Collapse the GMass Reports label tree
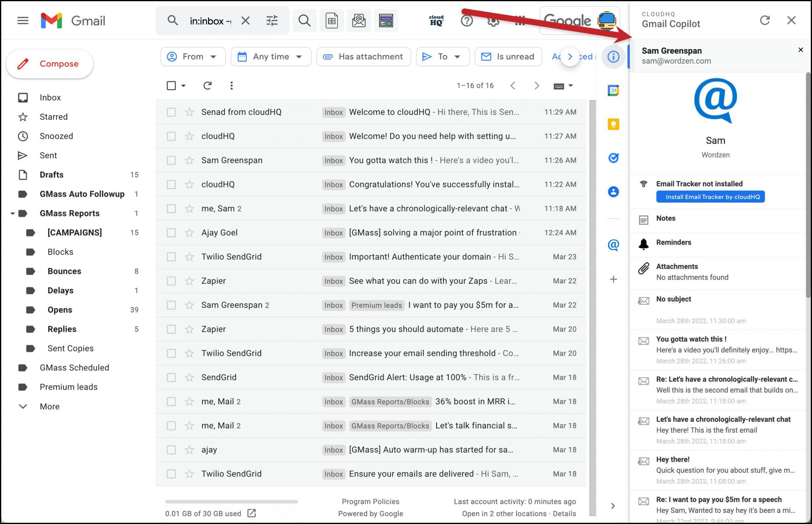 coord(12,214)
